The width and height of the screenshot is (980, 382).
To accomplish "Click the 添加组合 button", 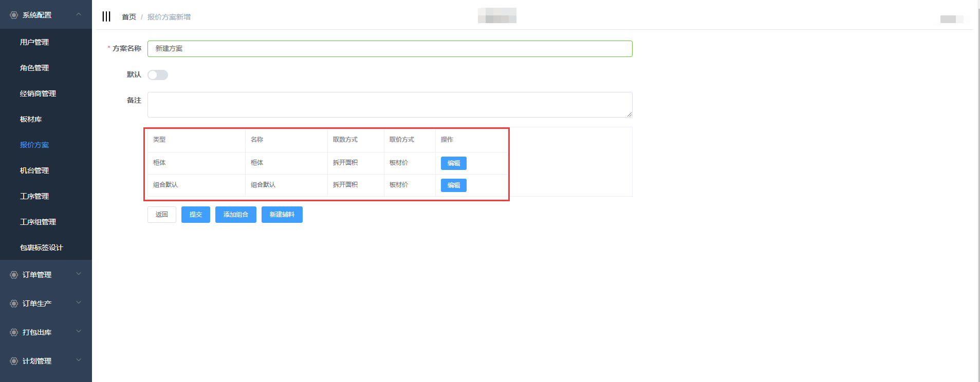I will 235,215.
